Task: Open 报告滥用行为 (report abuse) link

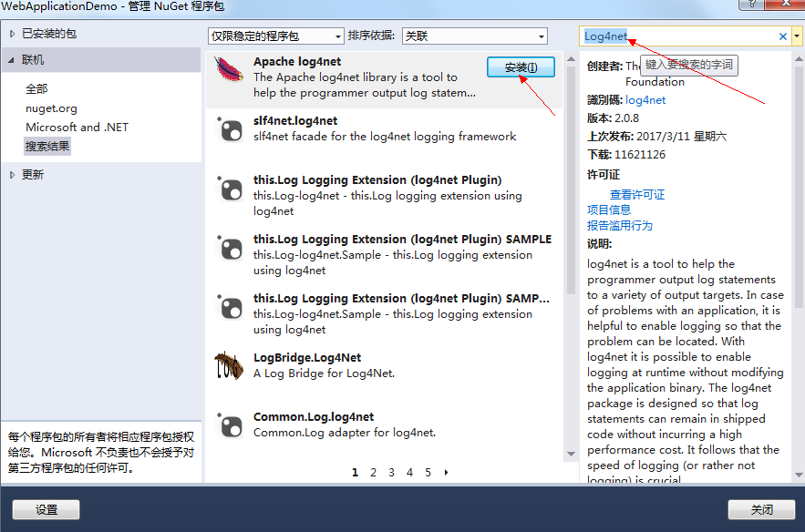Action: point(620,226)
